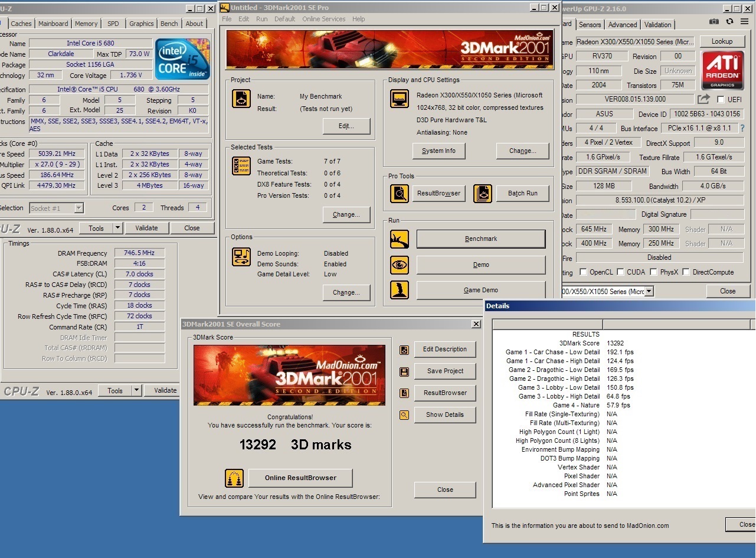Click the Benchmark run icon
This screenshot has width=756, height=558.
tap(400, 239)
